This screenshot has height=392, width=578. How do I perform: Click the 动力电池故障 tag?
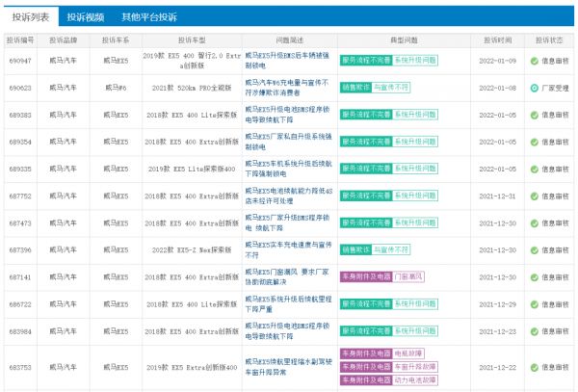(413, 379)
